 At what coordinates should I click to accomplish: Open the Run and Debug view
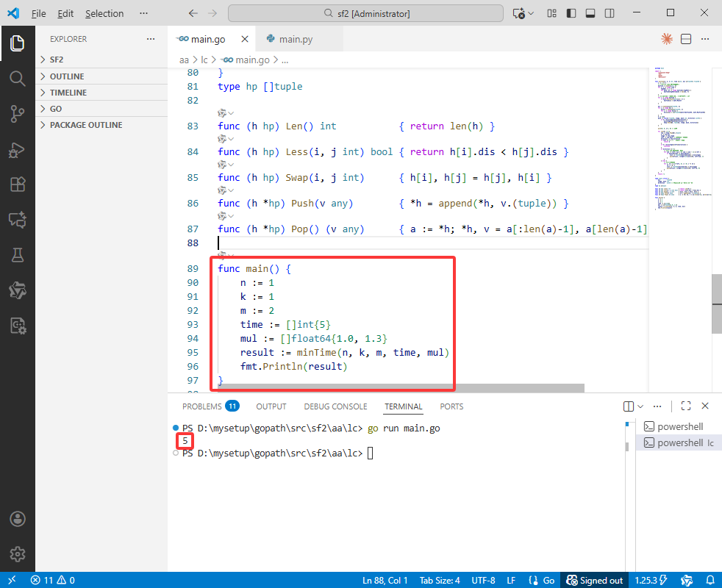pos(18,149)
